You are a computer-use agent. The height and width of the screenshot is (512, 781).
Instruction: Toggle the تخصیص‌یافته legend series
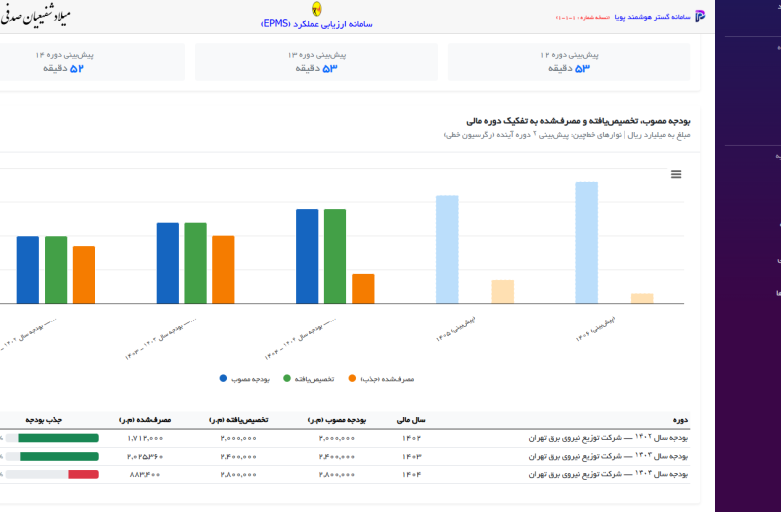[309, 379]
